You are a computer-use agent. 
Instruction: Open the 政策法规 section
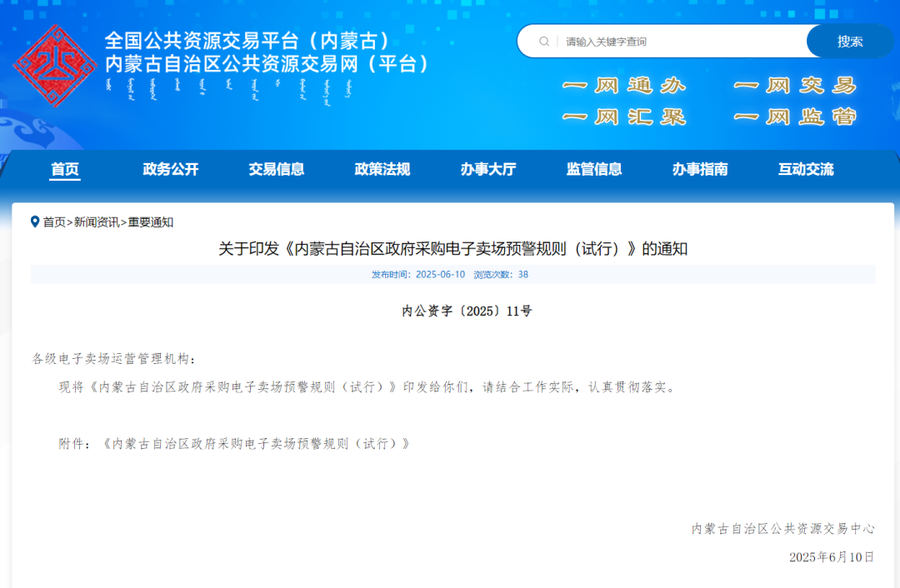point(382,168)
